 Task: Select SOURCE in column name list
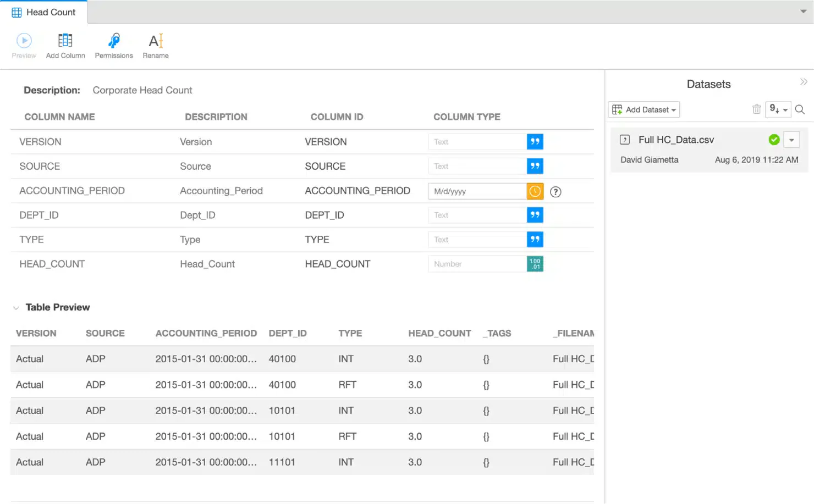(40, 166)
